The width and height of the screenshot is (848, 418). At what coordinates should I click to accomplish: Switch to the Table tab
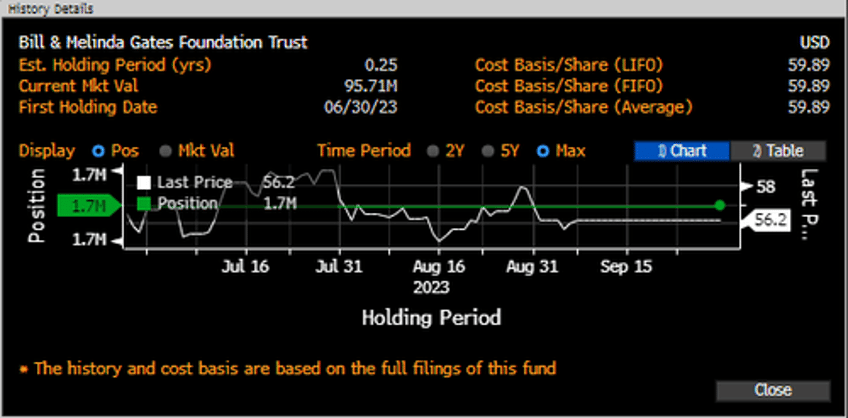[778, 151]
